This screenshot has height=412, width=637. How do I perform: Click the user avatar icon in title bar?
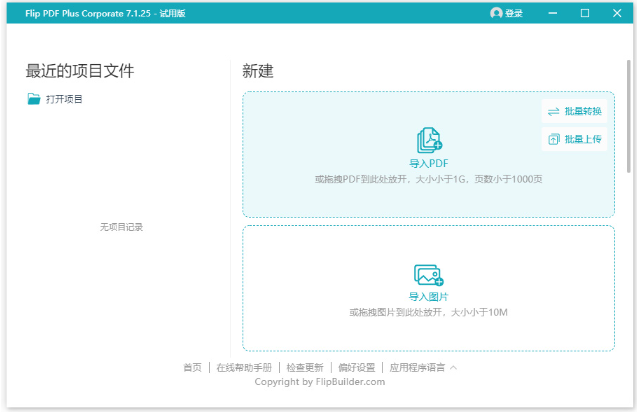[496, 13]
